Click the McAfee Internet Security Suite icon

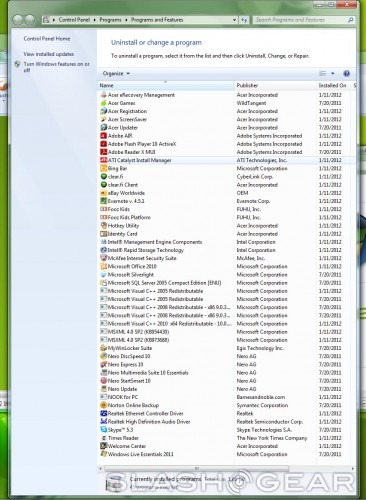(x=104, y=258)
